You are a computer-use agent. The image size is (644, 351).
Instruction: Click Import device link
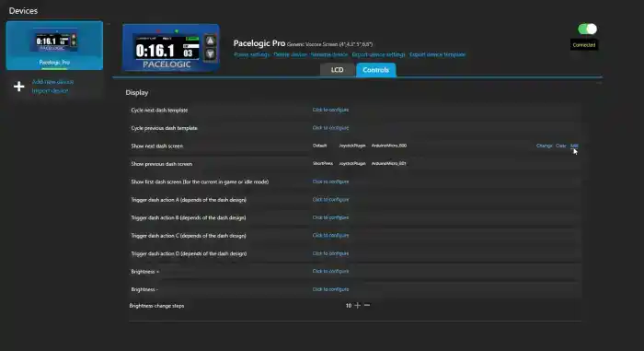[x=50, y=90]
